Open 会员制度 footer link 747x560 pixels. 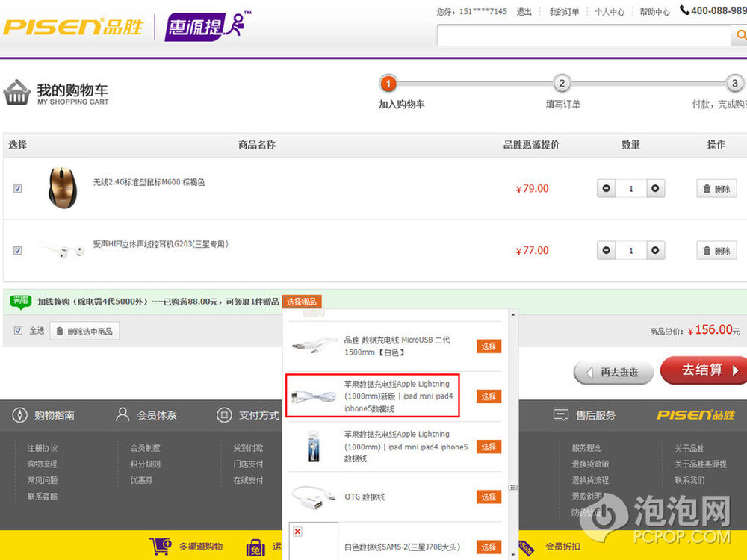coord(146,448)
